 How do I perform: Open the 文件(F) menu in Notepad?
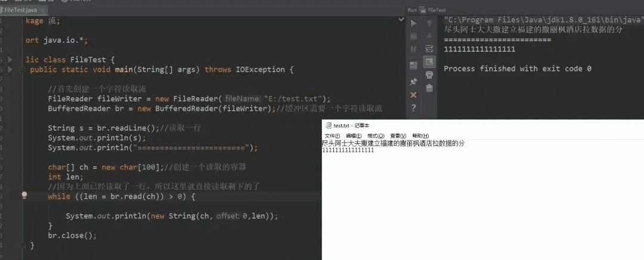point(332,136)
